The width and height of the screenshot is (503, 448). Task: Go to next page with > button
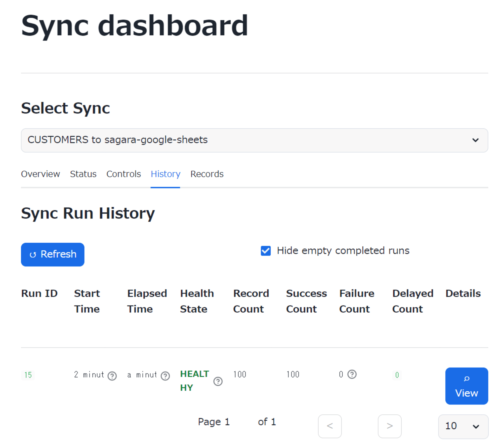(x=390, y=426)
